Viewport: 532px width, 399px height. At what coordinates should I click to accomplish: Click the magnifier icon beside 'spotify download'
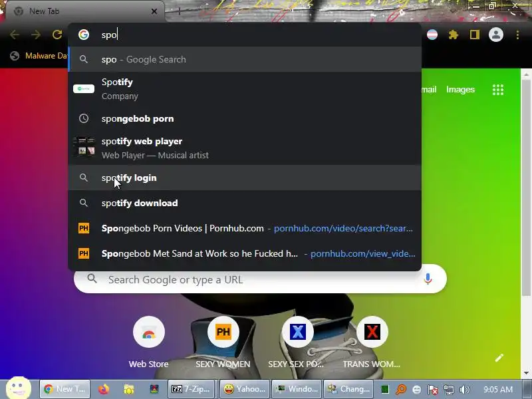pyautogui.click(x=84, y=203)
